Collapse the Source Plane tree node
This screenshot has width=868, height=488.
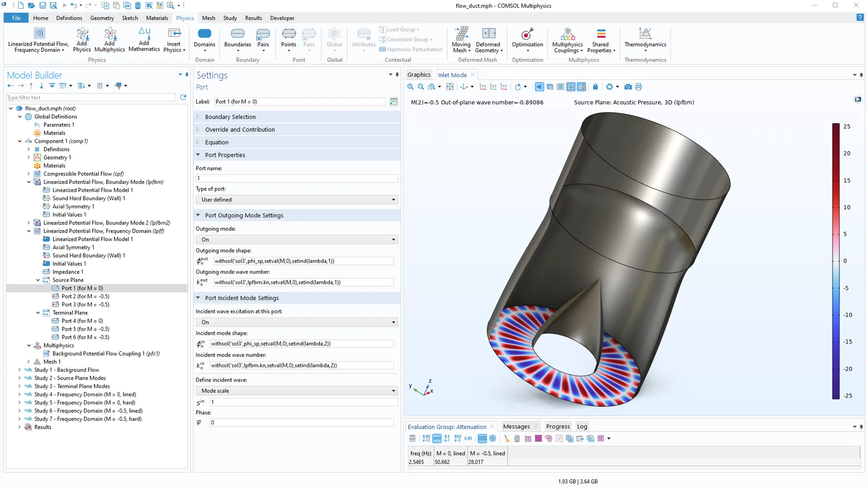[x=38, y=280]
